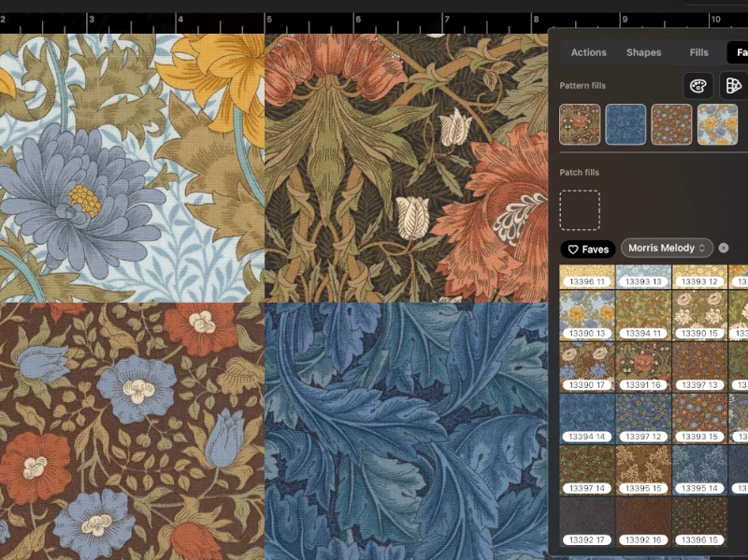Click fabric 13392 16
Screen dimensions: 748x560
point(643,522)
